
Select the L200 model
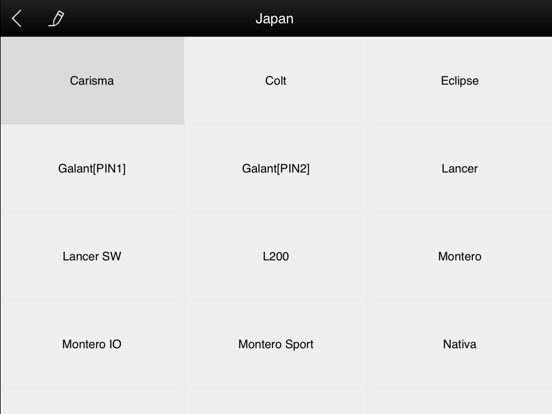coord(276,256)
